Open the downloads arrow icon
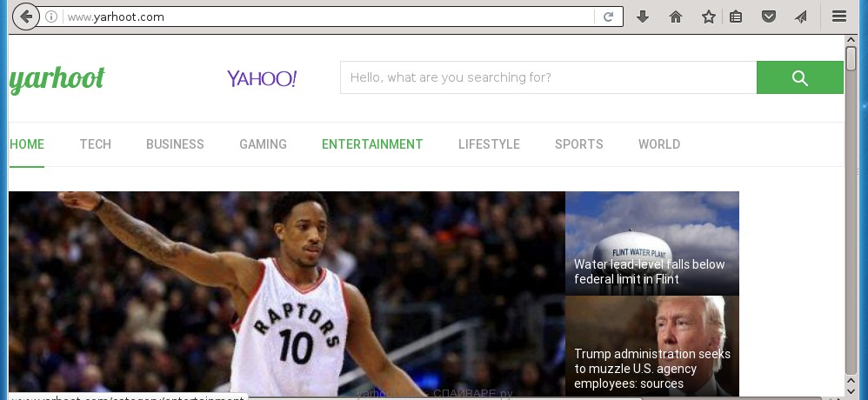The height and width of the screenshot is (400, 868). point(643,17)
